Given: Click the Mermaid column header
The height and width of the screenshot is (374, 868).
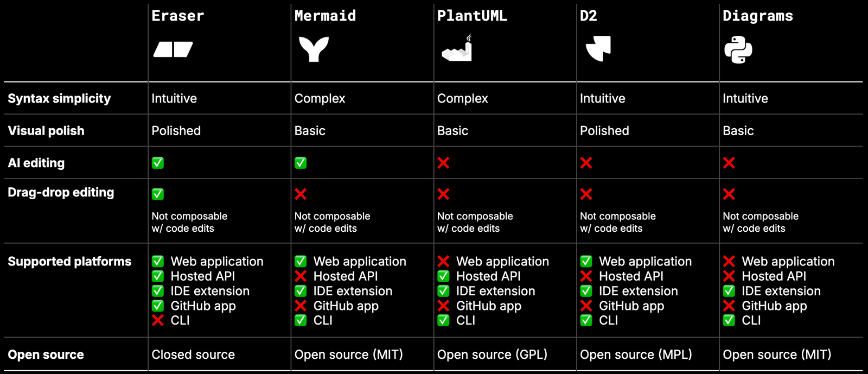Looking at the screenshot, I should click(325, 16).
